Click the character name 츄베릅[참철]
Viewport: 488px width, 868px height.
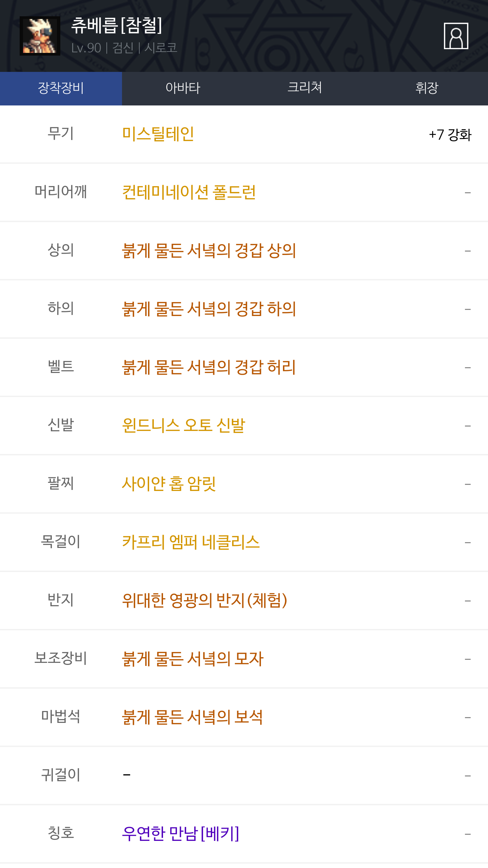click(117, 26)
